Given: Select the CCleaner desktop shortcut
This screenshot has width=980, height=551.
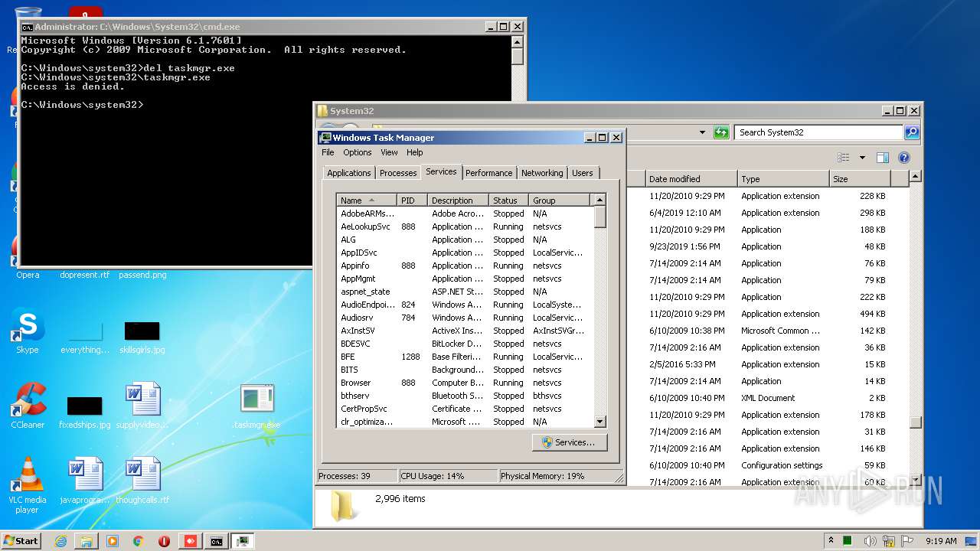Looking at the screenshot, I should point(28,406).
